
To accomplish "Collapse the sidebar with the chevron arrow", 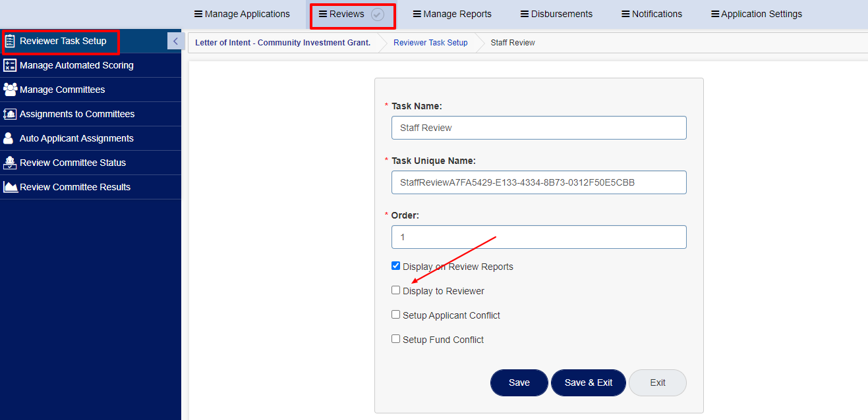I will point(175,41).
